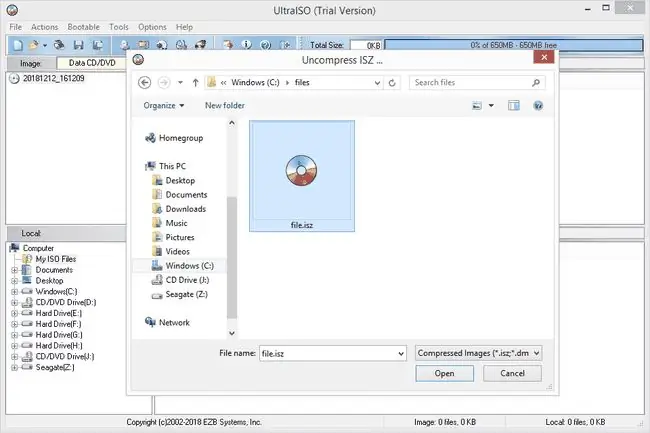The width and height of the screenshot is (650, 433).
Task: Click the Total Size value field
Action: pos(366,45)
